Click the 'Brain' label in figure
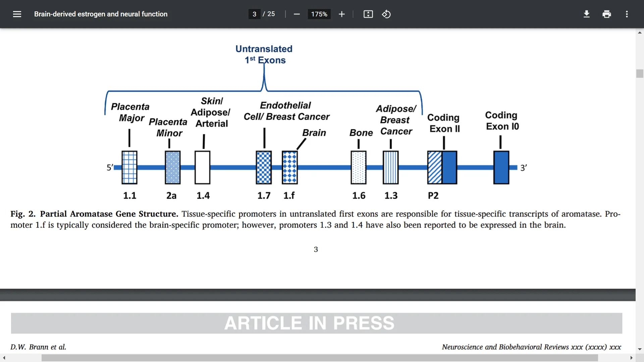 point(314,133)
